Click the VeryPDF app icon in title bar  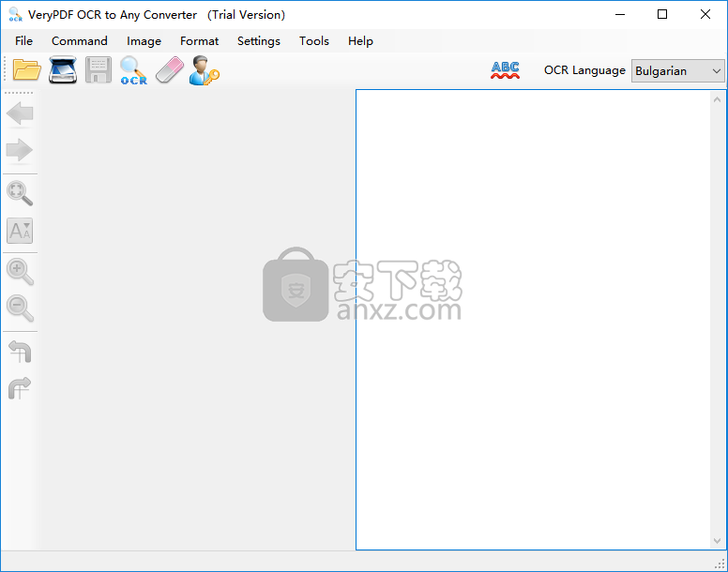coord(15,14)
